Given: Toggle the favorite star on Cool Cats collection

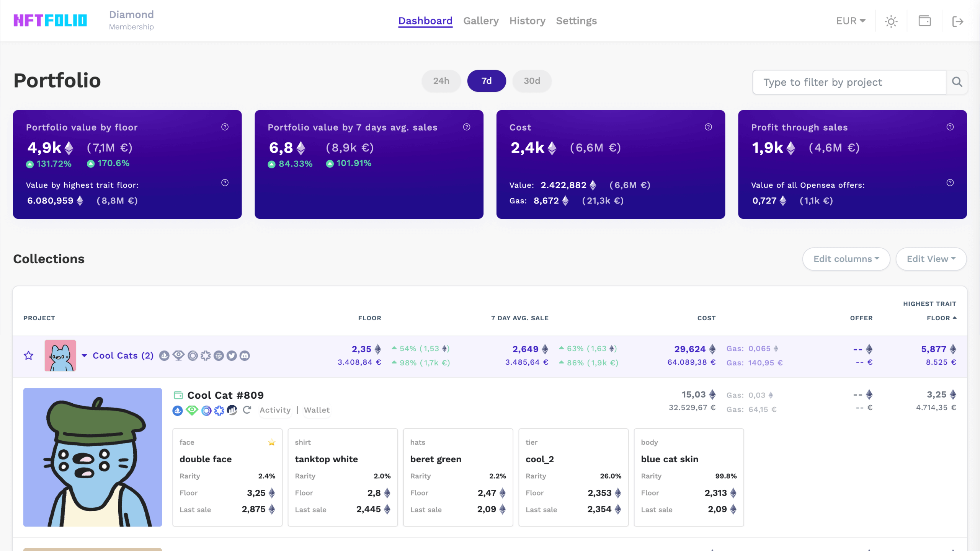Looking at the screenshot, I should coord(28,355).
